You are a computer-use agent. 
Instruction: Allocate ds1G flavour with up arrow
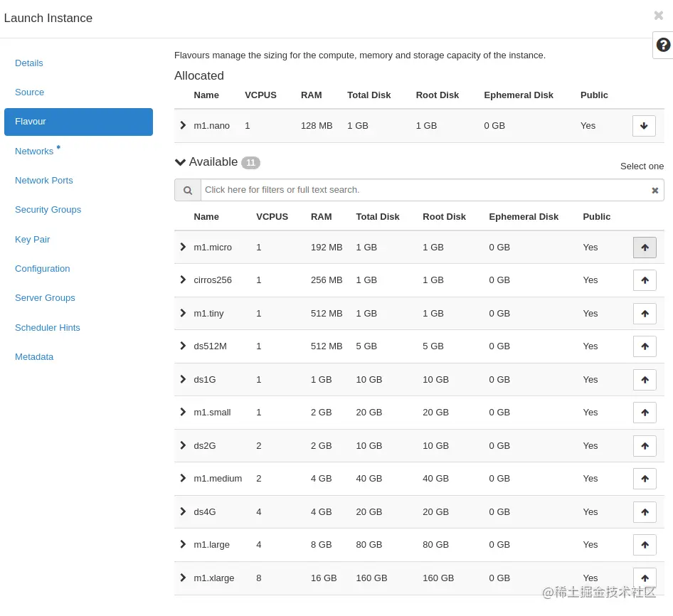645,380
